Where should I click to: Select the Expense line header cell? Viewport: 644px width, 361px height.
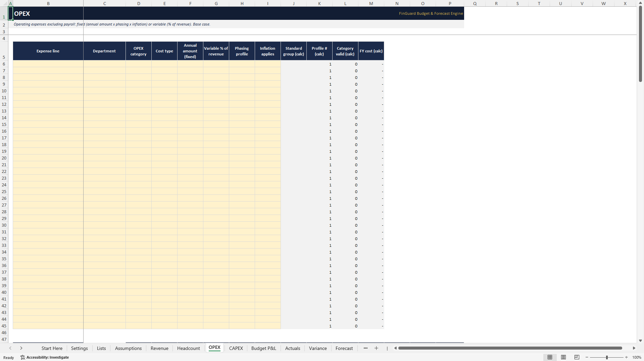click(x=48, y=51)
